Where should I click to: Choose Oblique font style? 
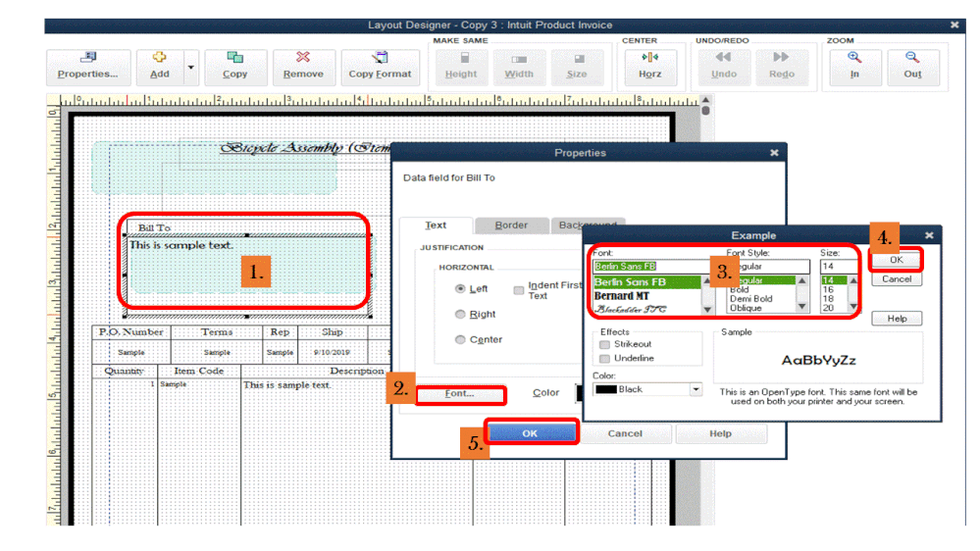[746, 308]
